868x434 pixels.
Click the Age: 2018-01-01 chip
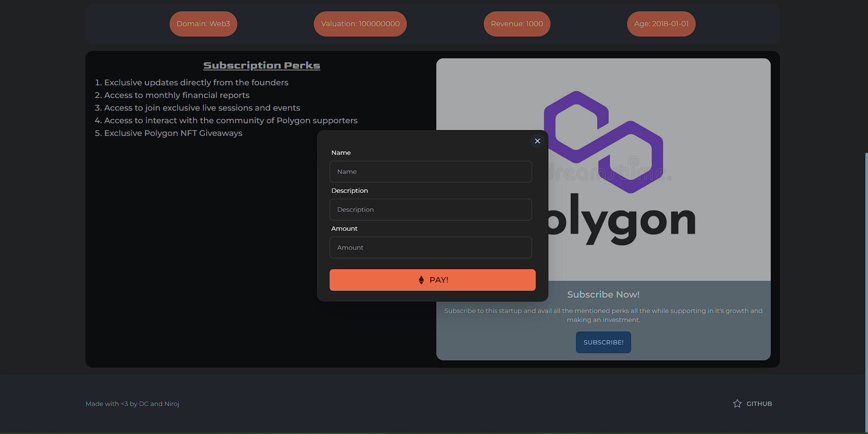point(661,24)
